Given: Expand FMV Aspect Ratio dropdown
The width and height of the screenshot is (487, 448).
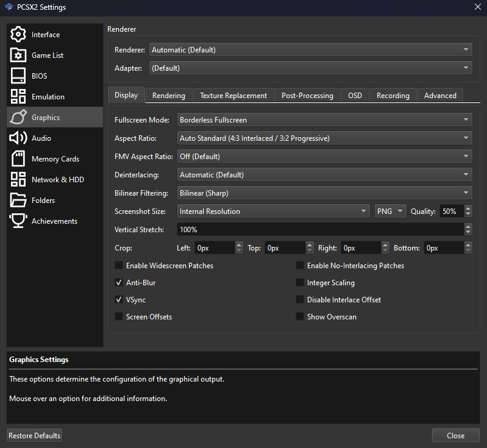Looking at the screenshot, I should [324, 156].
